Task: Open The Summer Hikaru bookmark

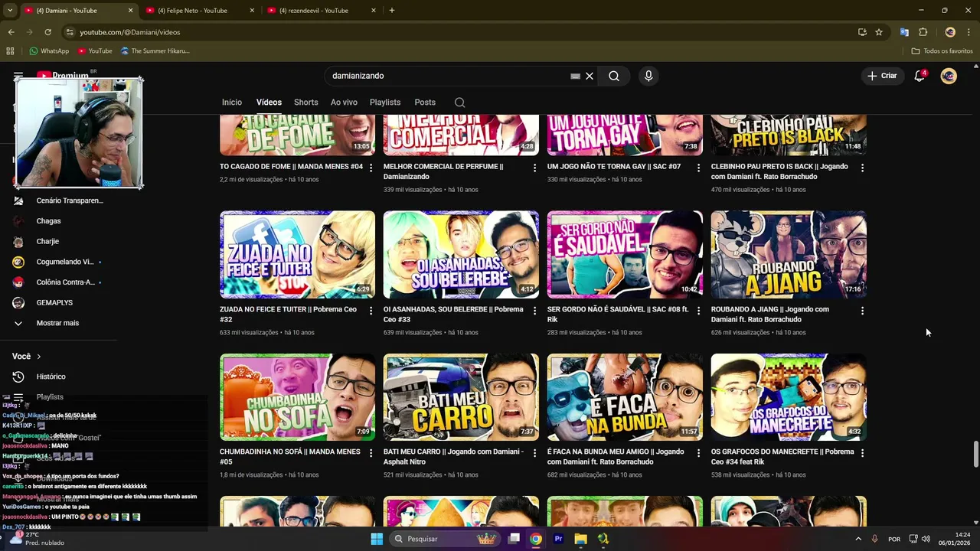Action: 155,51
